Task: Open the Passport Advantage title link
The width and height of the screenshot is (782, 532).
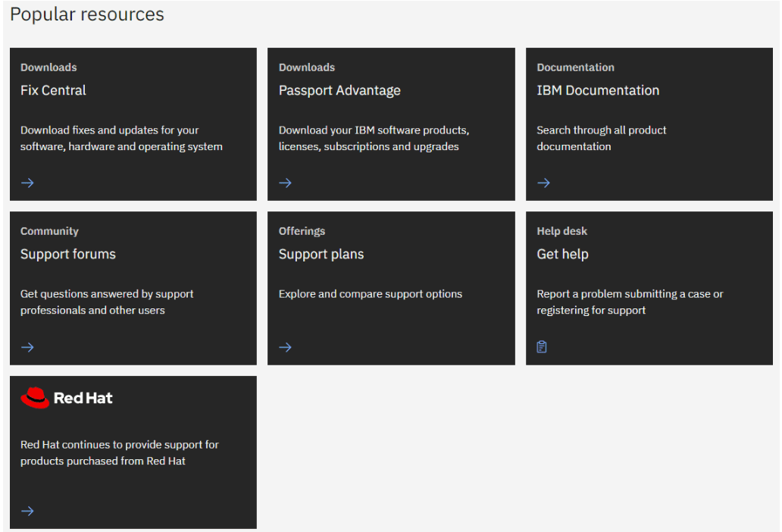Action: click(x=339, y=90)
